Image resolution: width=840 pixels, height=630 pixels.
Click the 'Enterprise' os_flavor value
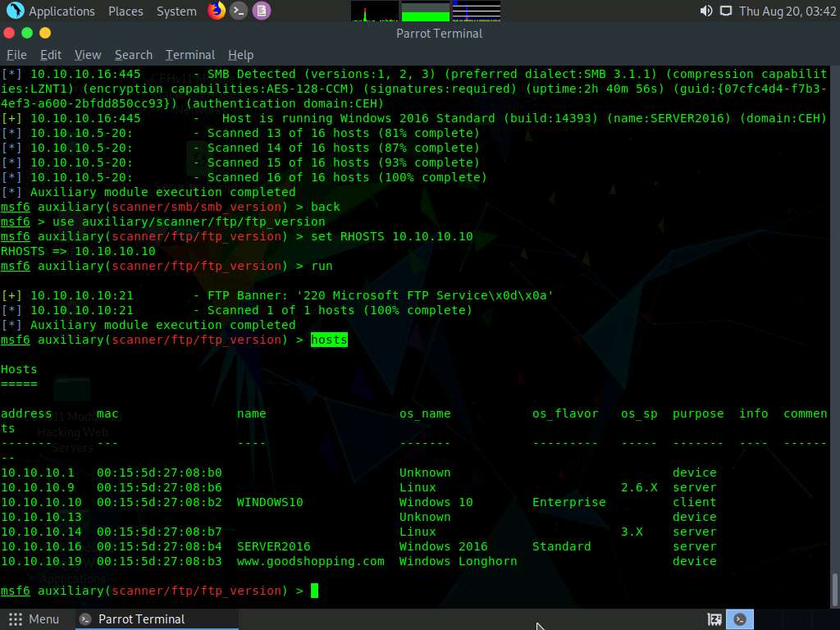(569, 502)
